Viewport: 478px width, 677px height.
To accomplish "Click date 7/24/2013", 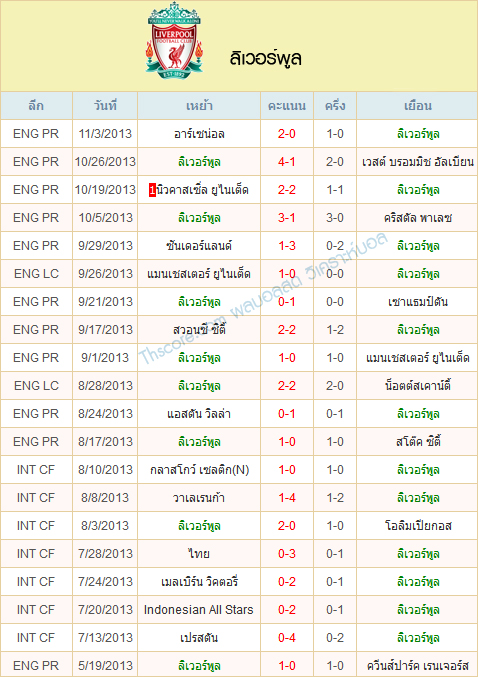I will pos(105,582).
